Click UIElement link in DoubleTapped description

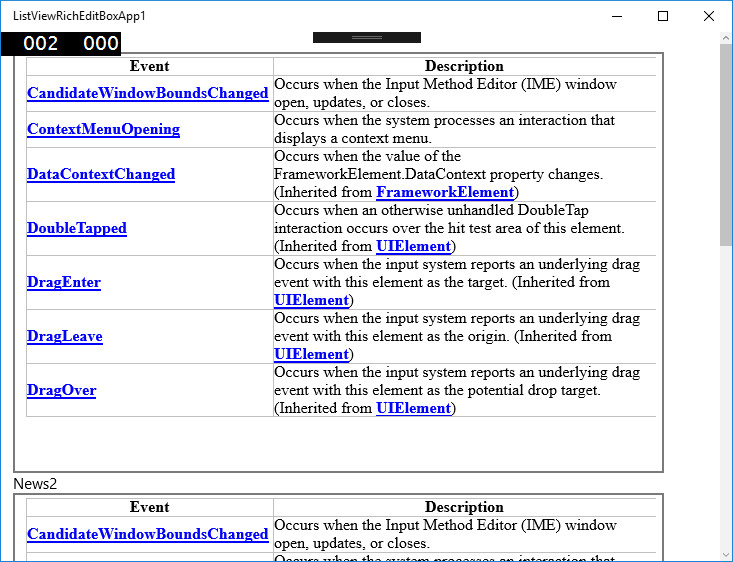pos(414,246)
